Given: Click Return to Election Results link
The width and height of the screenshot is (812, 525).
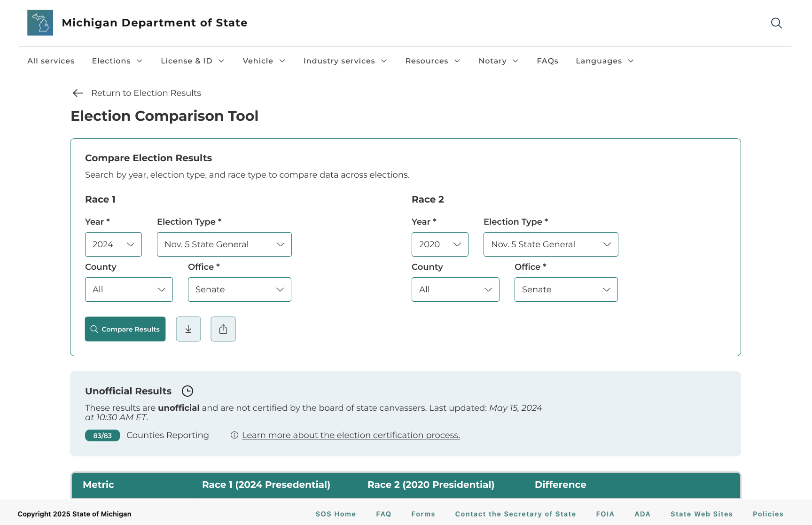Looking at the screenshot, I should (x=146, y=93).
